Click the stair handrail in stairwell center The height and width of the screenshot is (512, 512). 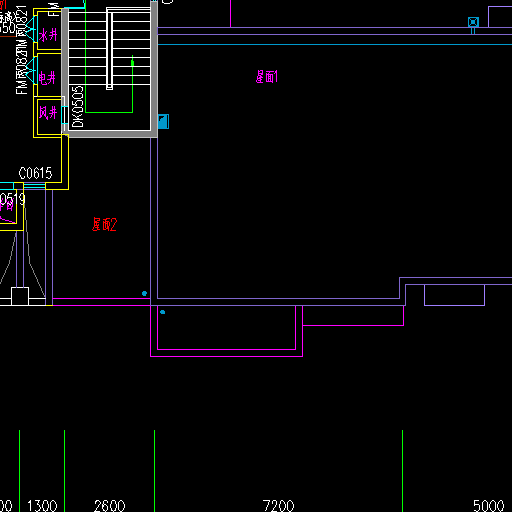pyautogui.click(x=109, y=48)
